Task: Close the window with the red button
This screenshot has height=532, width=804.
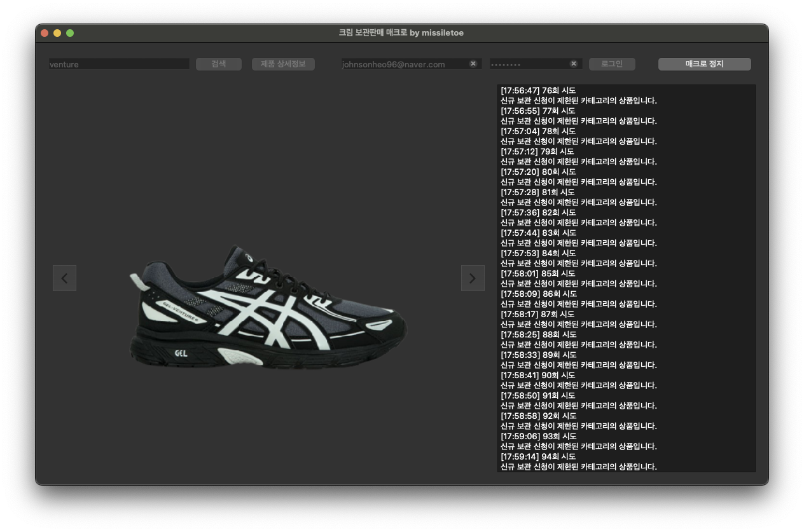Action: 45,33
